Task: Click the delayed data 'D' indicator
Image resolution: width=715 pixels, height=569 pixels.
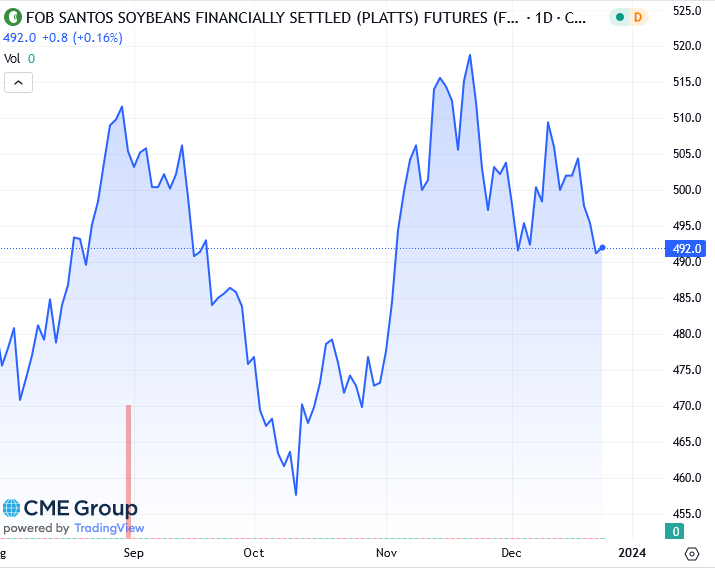Action: tap(636, 18)
